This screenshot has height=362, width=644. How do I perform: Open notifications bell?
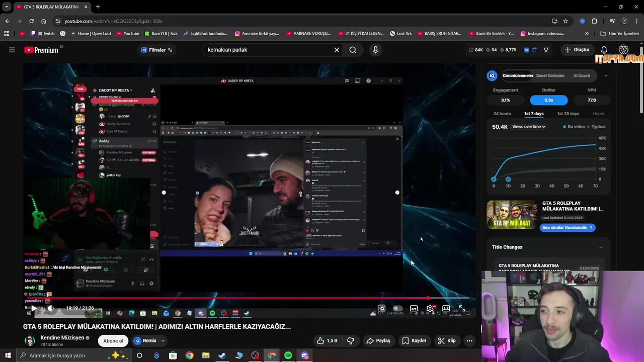coord(604,50)
